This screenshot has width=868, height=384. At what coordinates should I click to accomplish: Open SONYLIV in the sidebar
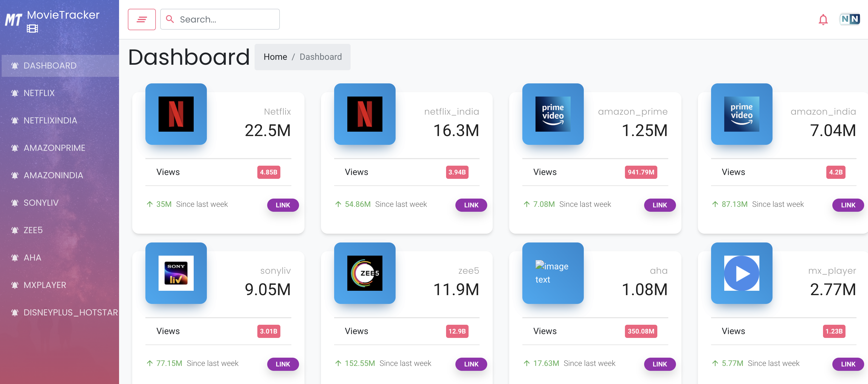click(60, 203)
